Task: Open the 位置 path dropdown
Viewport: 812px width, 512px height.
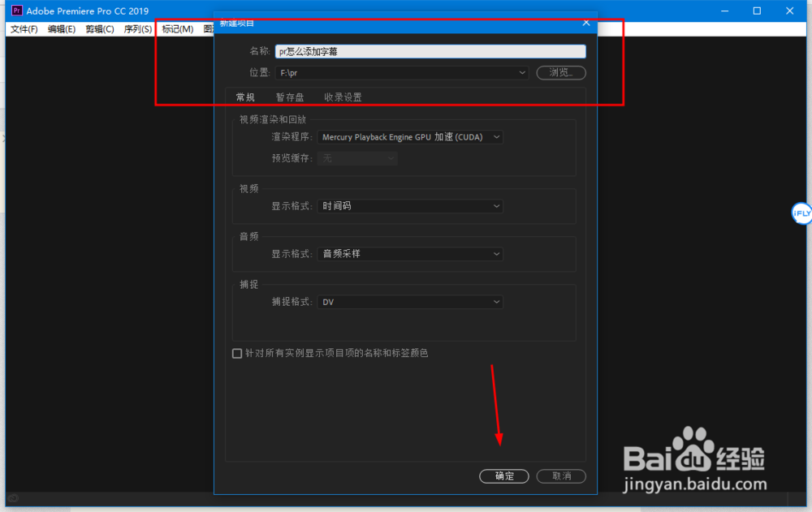Action: click(402, 73)
